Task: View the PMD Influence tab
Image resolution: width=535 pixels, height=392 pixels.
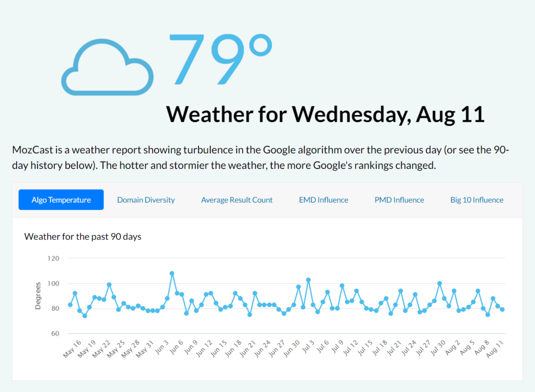Action: pyautogui.click(x=399, y=200)
